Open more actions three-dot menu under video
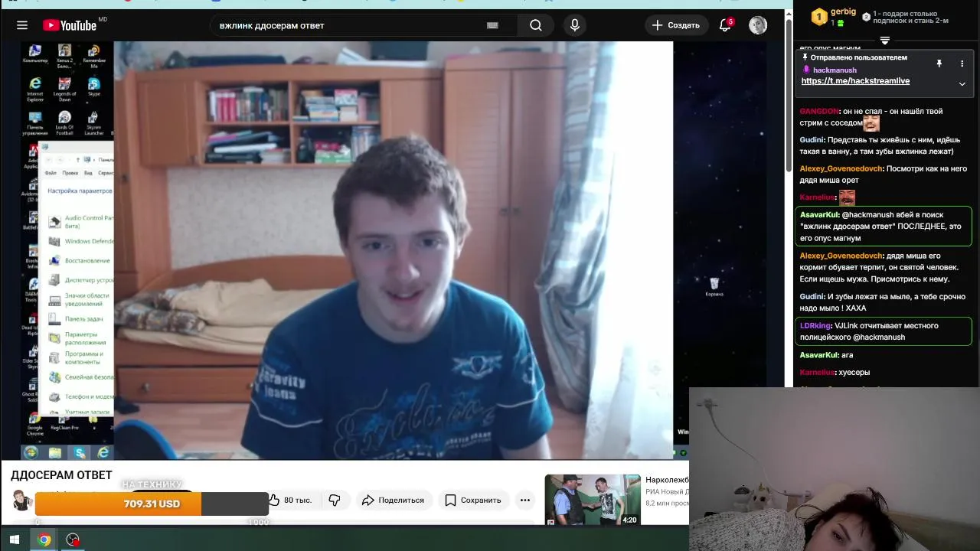Viewport: 980px width, 551px height. [x=525, y=500]
